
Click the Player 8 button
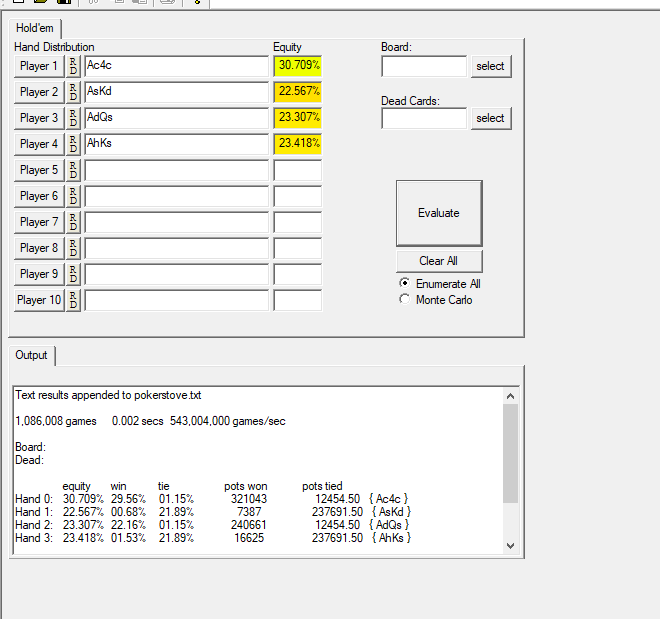point(39,248)
